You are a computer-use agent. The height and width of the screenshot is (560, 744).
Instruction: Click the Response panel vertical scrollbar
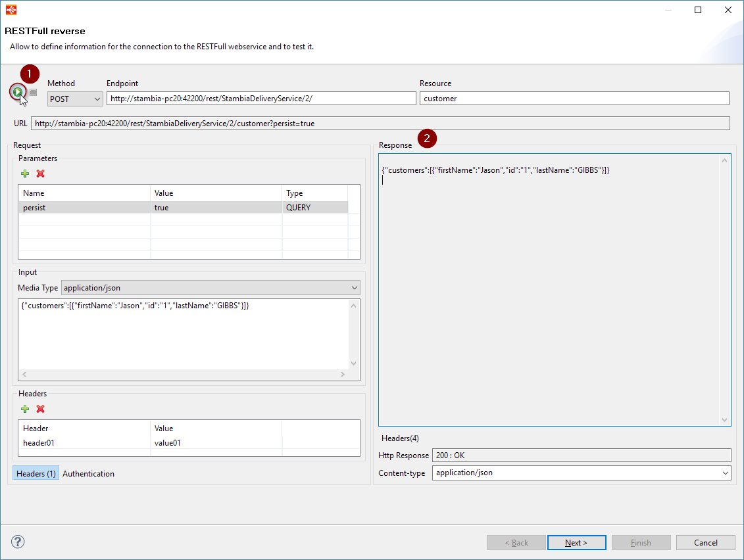pos(724,289)
